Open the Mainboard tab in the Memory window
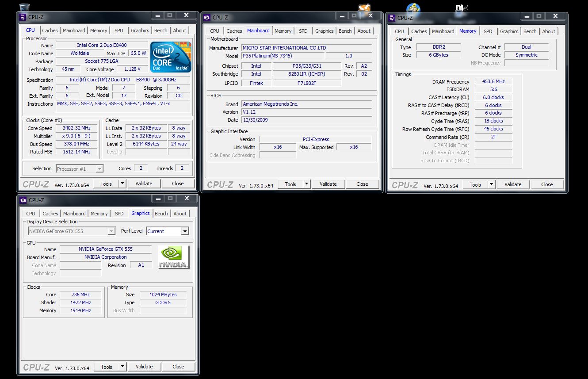 443,31
